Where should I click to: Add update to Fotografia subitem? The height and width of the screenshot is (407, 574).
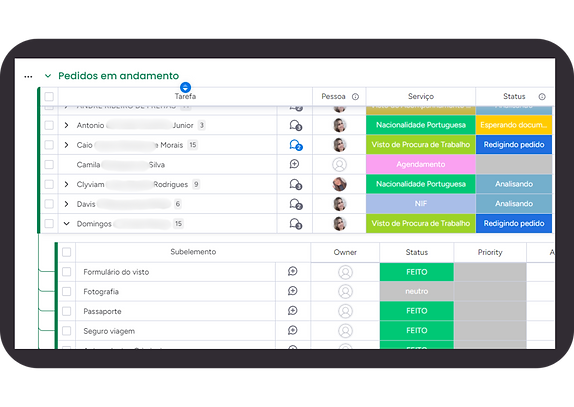[x=292, y=291]
